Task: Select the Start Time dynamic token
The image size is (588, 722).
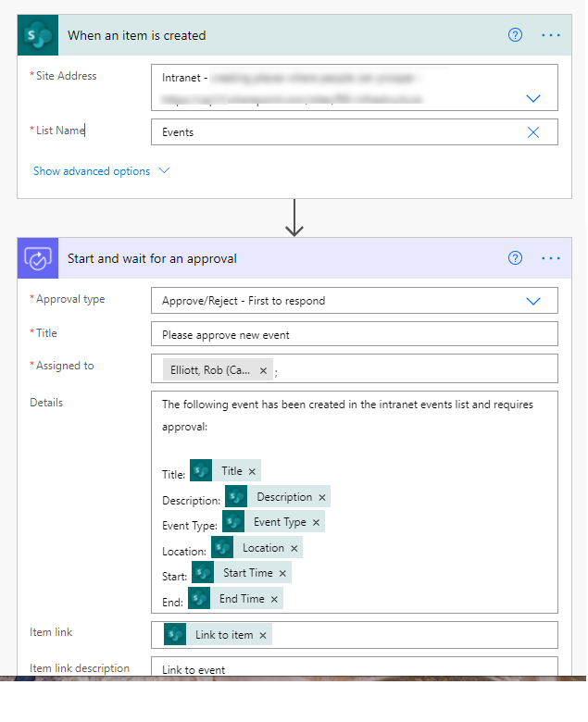Action: click(247, 573)
